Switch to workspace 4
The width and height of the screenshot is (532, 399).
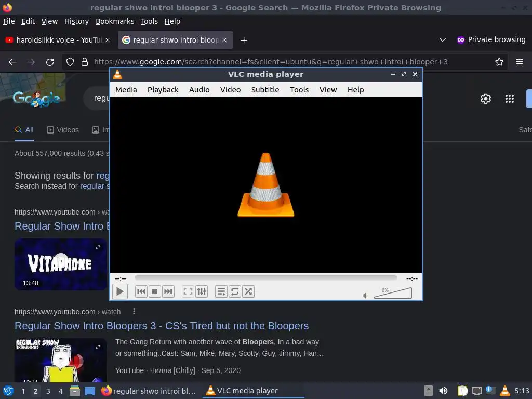point(61,391)
